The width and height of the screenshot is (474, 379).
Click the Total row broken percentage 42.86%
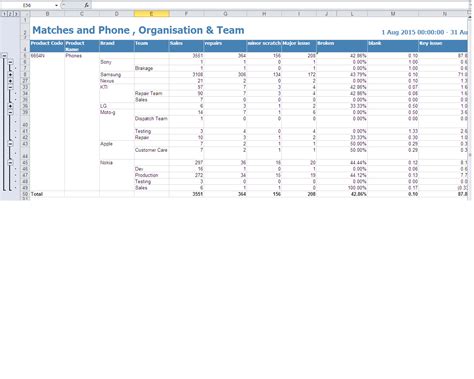(x=359, y=194)
